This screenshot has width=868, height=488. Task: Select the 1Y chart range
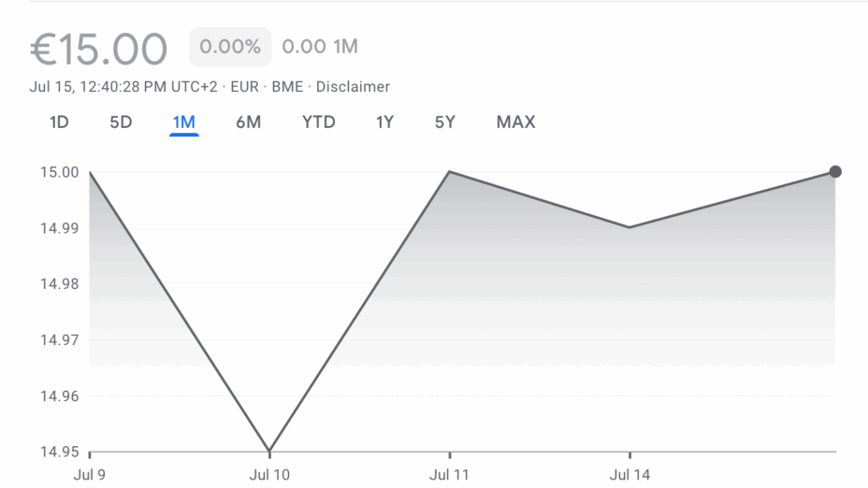(384, 122)
